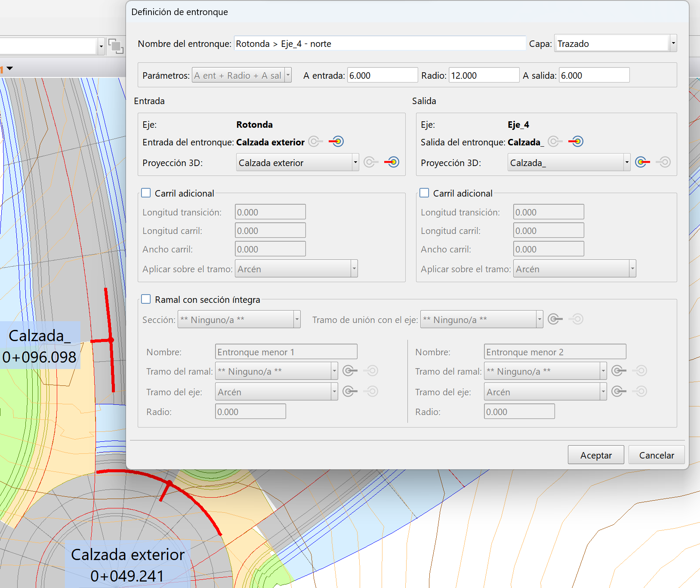Expand Entrada Proyección 3D Calzada exterior dropdown
This screenshot has height=588, width=700.
pyautogui.click(x=355, y=163)
